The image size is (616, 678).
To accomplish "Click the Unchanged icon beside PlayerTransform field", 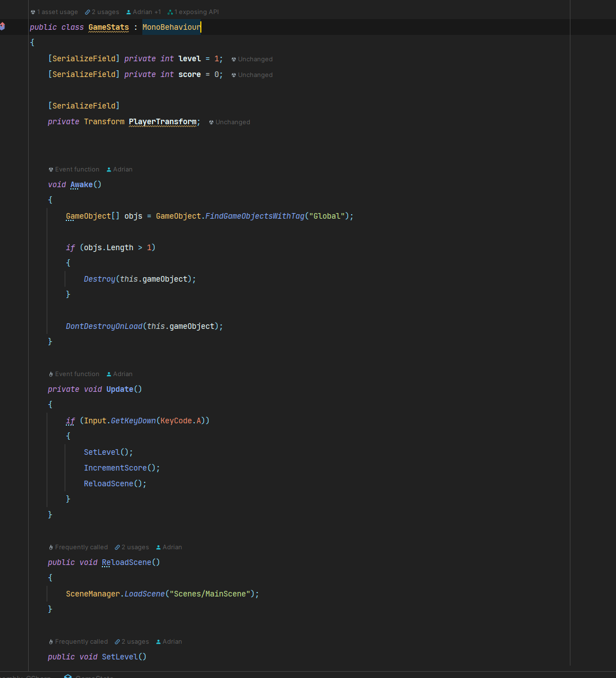I will pyautogui.click(x=211, y=122).
